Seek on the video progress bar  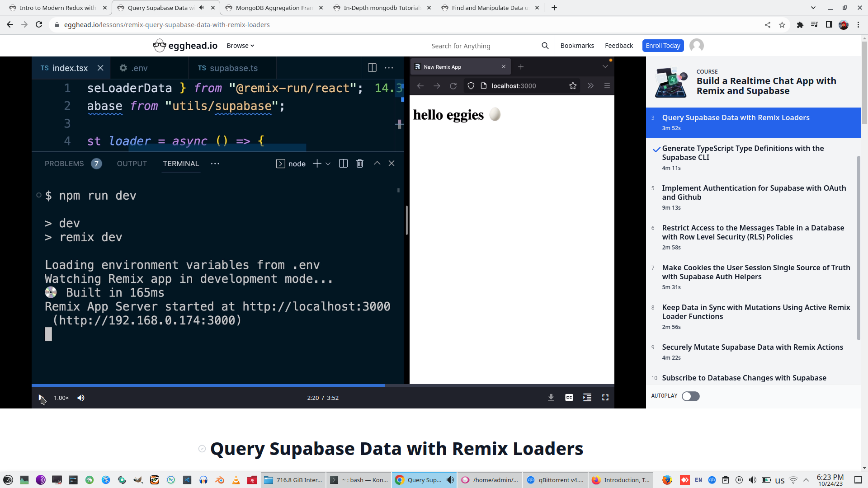click(316, 385)
